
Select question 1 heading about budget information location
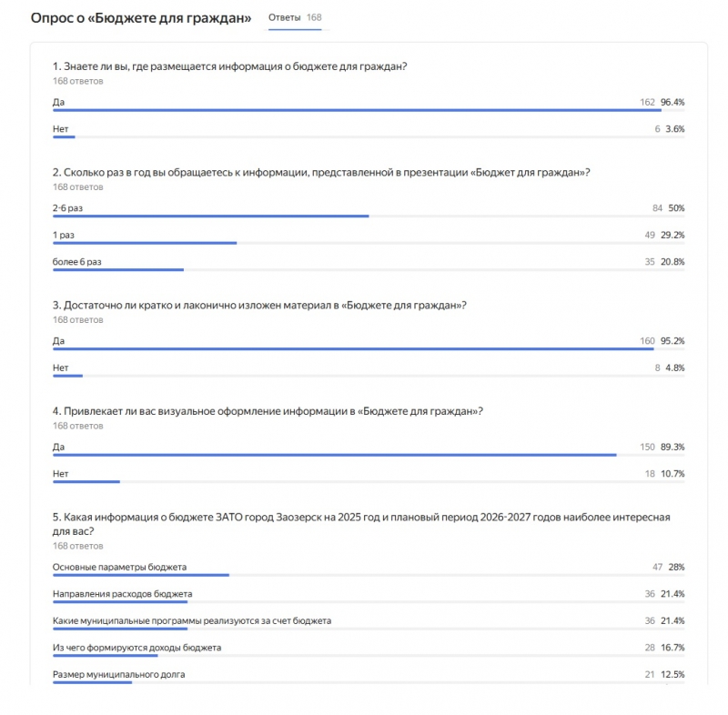(x=228, y=66)
